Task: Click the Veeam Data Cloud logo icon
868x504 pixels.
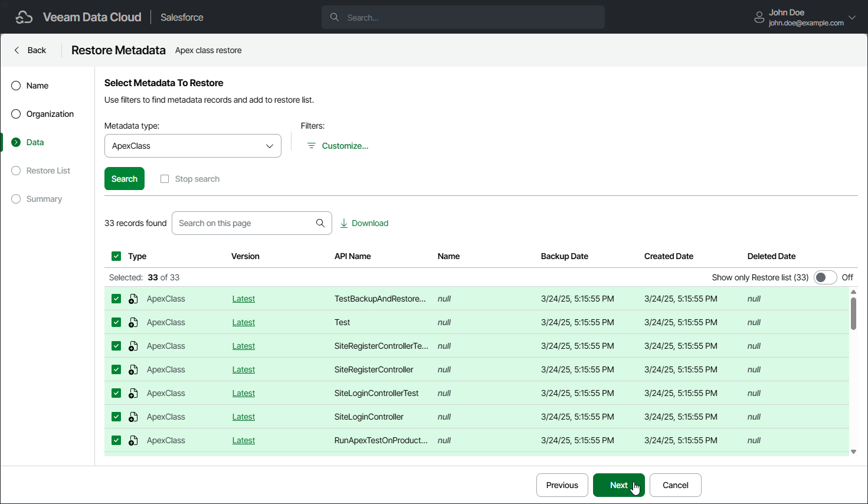Action: pos(24,17)
